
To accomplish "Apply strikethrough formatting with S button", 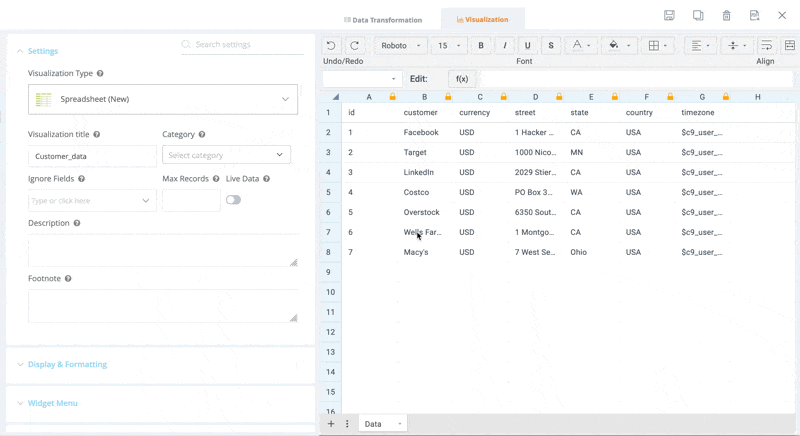I will point(551,46).
